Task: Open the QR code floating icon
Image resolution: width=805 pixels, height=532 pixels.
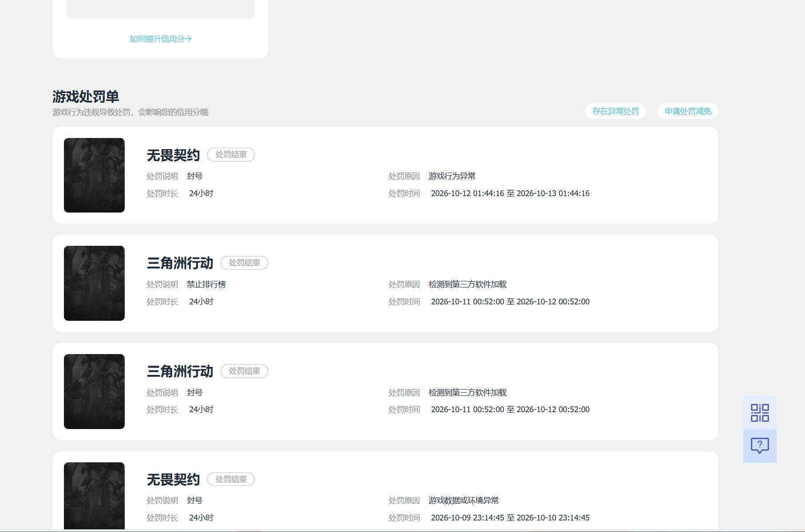Action: tap(760, 413)
